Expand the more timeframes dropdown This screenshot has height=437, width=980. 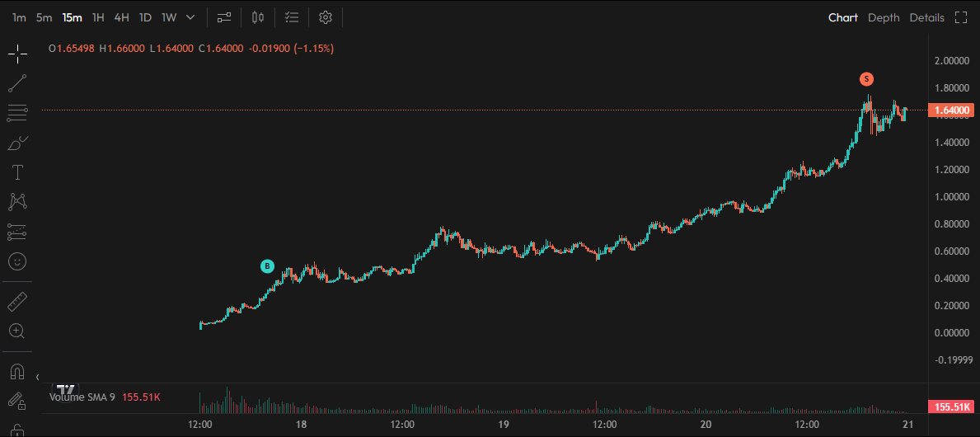(190, 17)
